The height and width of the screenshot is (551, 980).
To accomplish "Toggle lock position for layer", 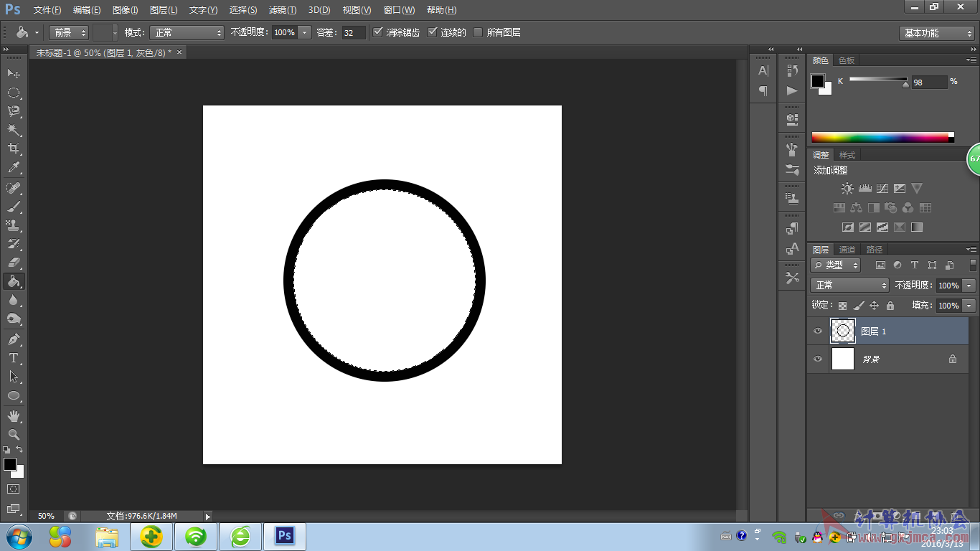I will click(874, 306).
